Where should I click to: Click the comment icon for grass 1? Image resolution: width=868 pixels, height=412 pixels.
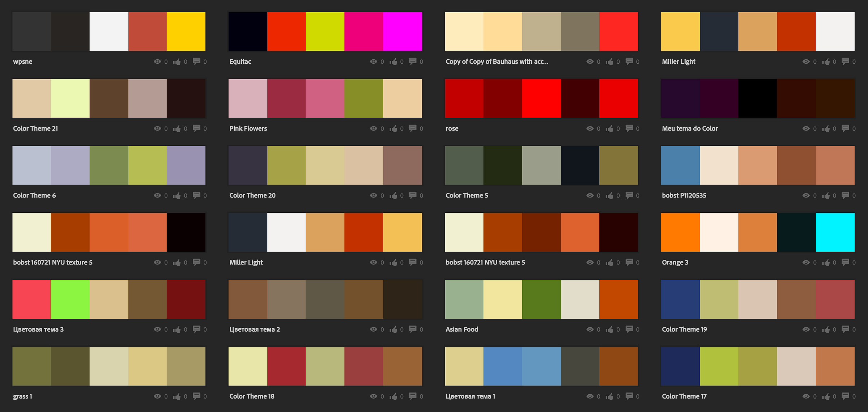(196, 396)
